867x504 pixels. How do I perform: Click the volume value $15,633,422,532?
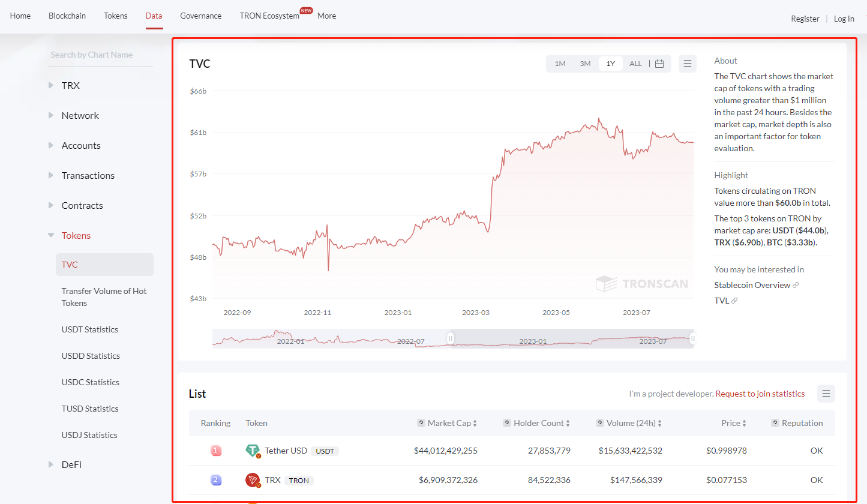[x=631, y=451]
